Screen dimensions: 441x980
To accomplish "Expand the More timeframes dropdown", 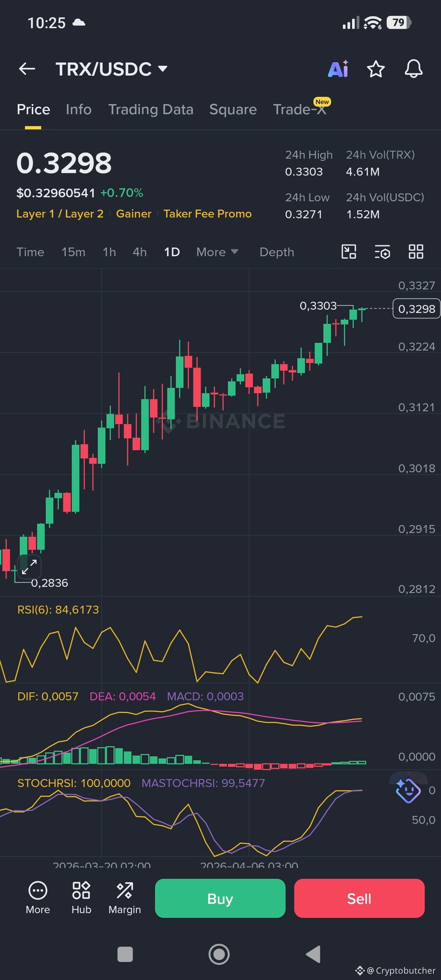I will [217, 252].
